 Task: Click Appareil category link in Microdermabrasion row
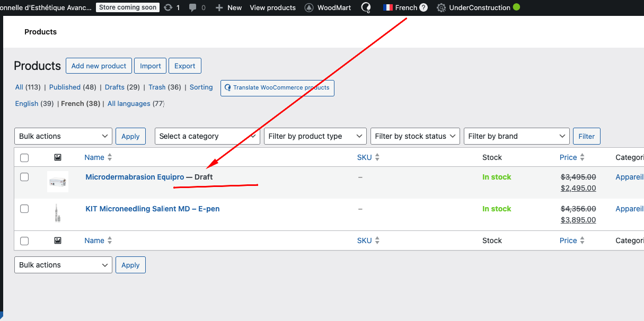click(x=630, y=177)
